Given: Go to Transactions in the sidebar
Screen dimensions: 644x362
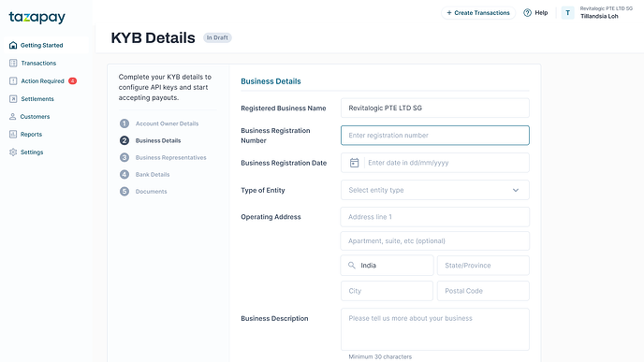Looking at the screenshot, I should point(38,64).
